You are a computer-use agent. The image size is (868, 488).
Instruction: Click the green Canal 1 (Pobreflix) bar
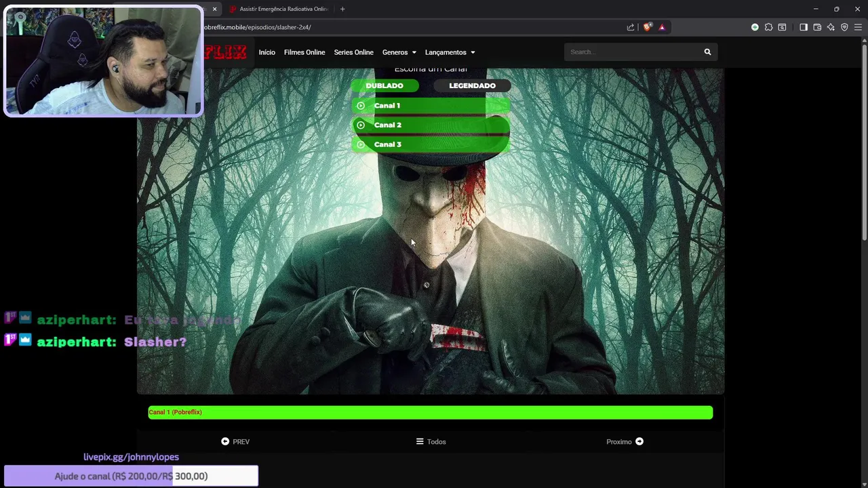431,412
